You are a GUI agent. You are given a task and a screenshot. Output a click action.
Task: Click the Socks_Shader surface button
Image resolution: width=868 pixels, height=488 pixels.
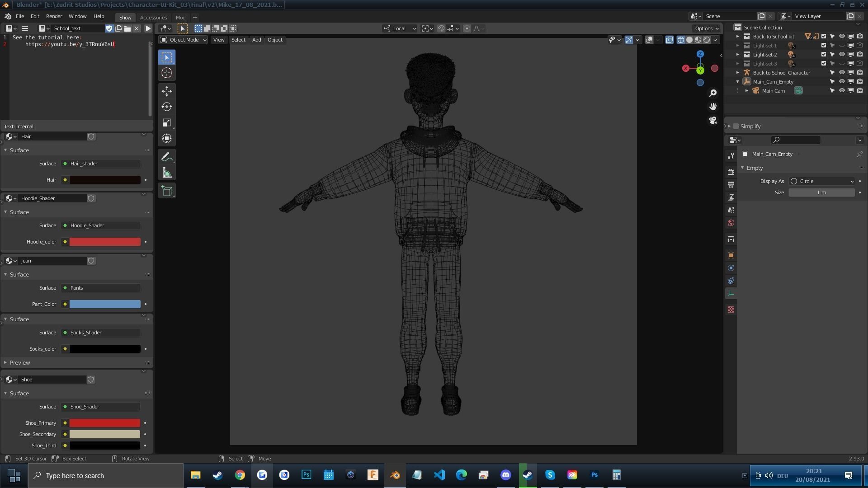pos(101,333)
